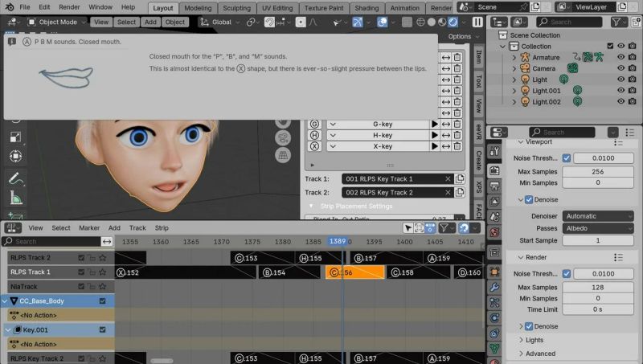Star the RLPS Track 1 solo icon
Image resolution: width=643 pixels, height=364 pixels.
[x=103, y=272]
